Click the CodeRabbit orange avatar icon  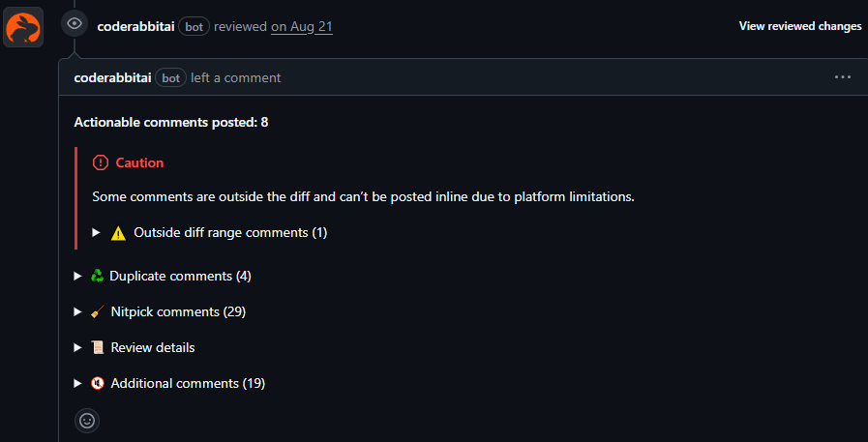[23, 26]
